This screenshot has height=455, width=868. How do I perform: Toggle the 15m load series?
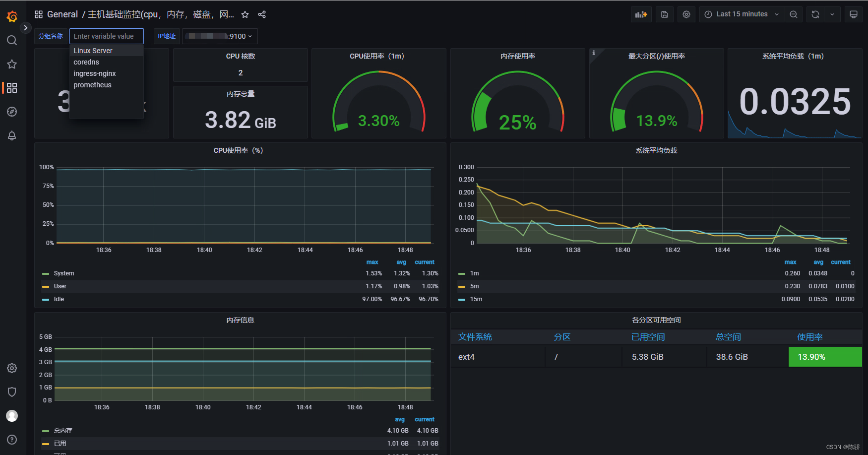(x=476, y=299)
